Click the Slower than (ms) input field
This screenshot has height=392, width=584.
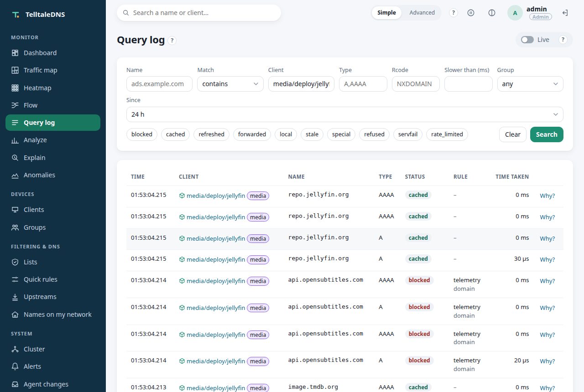coord(469,84)
